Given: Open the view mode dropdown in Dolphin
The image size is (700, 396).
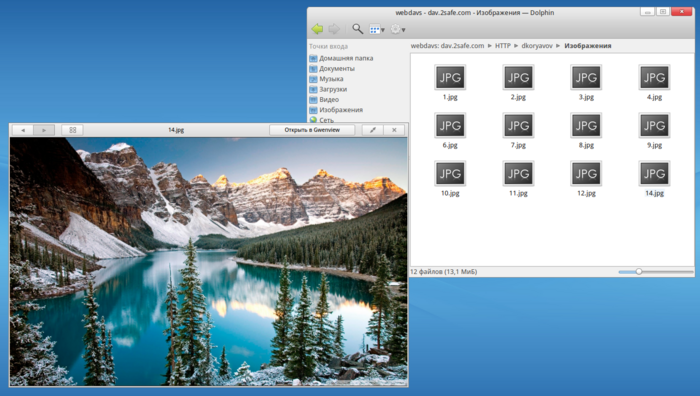Looking at the screenshot, I should tap(377, 29).
